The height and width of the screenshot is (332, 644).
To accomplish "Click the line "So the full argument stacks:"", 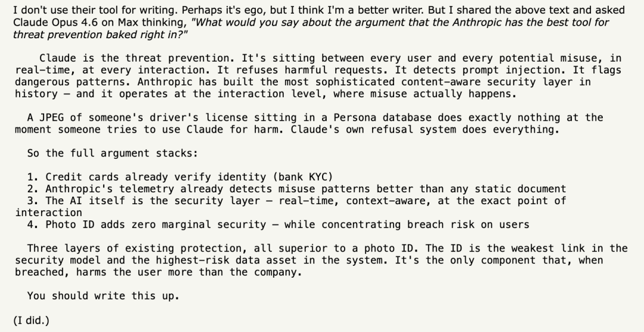I will [x=113, y=153].
